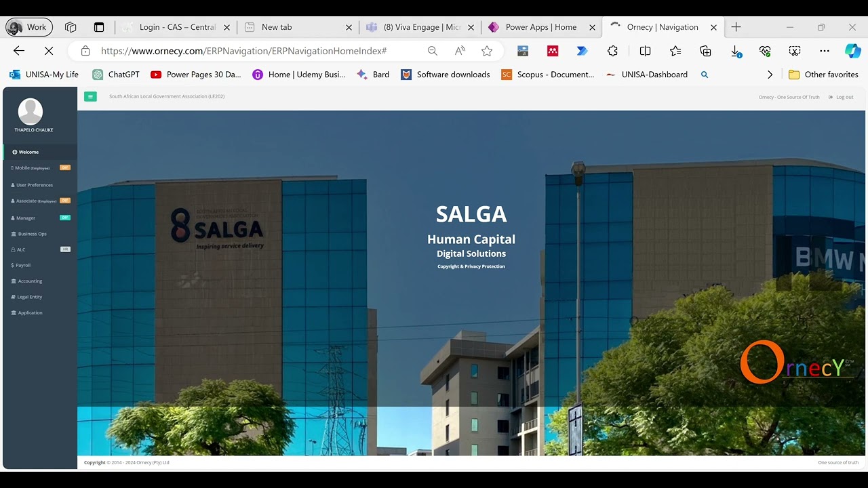Click the browser Back arrow
The height and width of the screenshot is (488, 868).
tap(19, 51)
